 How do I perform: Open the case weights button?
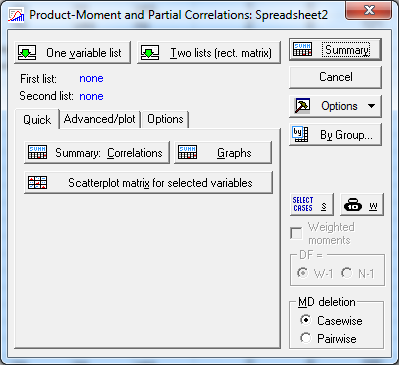tap(362, 204)
